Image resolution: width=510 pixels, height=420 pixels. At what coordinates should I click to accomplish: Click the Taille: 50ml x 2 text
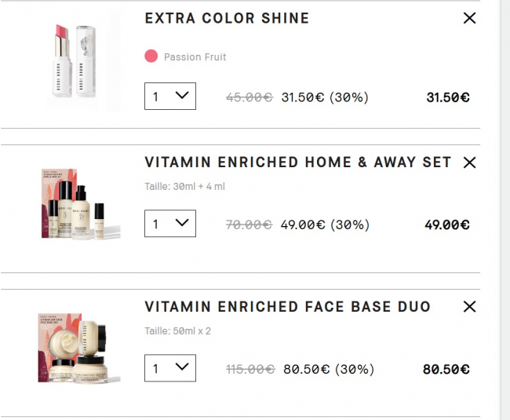178,331
